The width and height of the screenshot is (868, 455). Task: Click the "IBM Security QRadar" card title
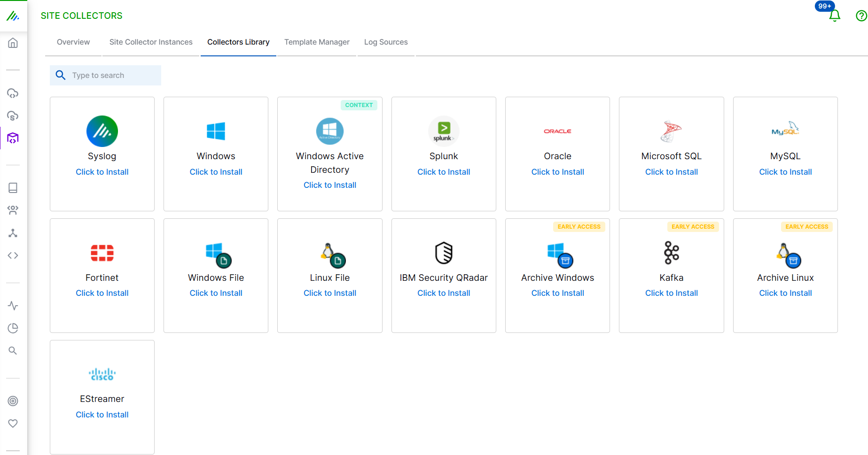444,278
